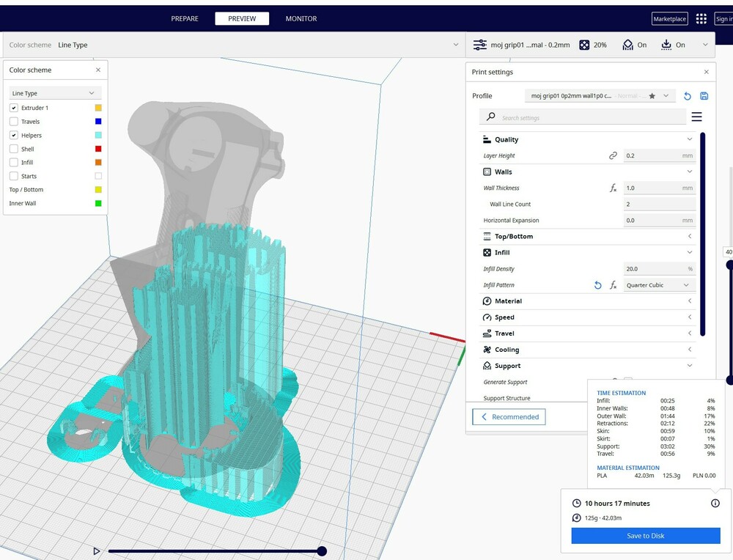Click the save profile floppy disk icon
The height and width of the screenshot is (560, 733).
click(704, 96)
